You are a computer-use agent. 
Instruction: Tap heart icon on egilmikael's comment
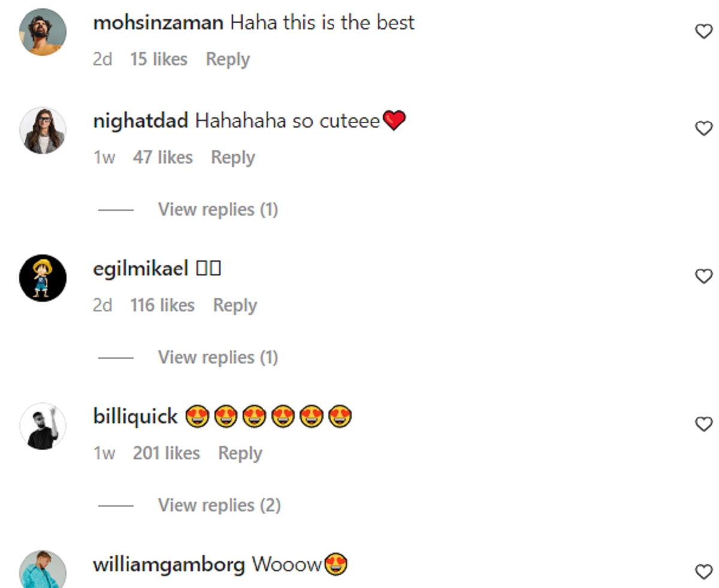(x=703, y=277)
